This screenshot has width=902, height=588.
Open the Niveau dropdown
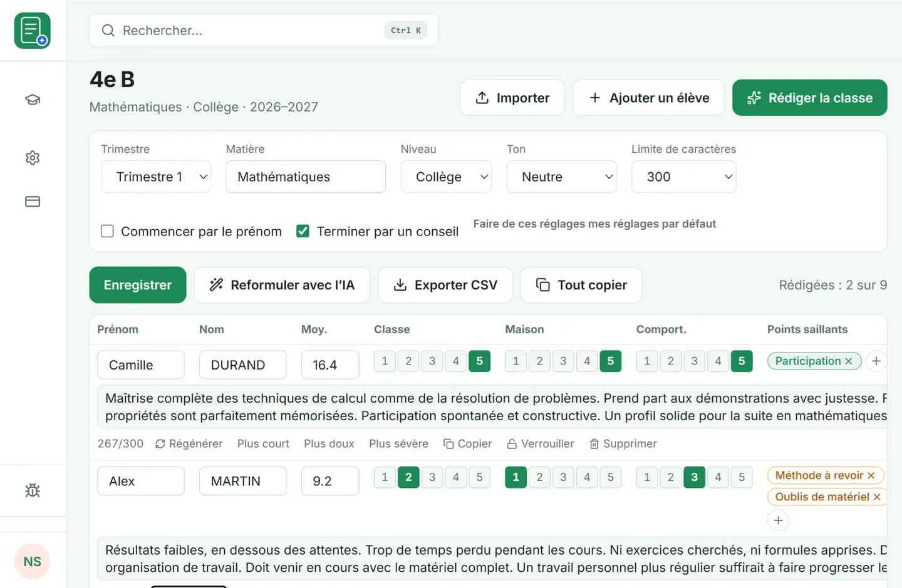pos(446,177)
